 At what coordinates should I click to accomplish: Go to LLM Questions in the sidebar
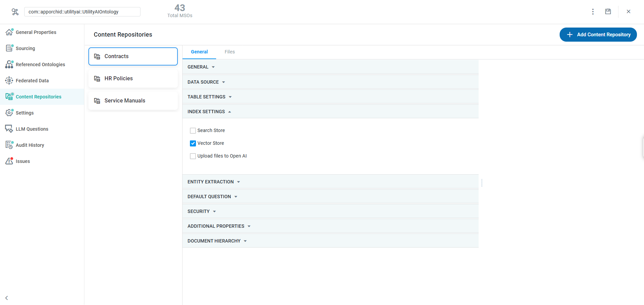32,129
